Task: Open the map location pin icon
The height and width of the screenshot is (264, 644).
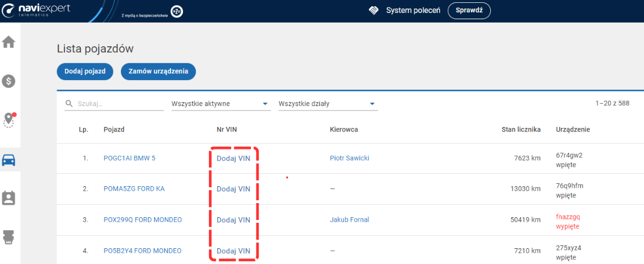Action: [8, 120]
